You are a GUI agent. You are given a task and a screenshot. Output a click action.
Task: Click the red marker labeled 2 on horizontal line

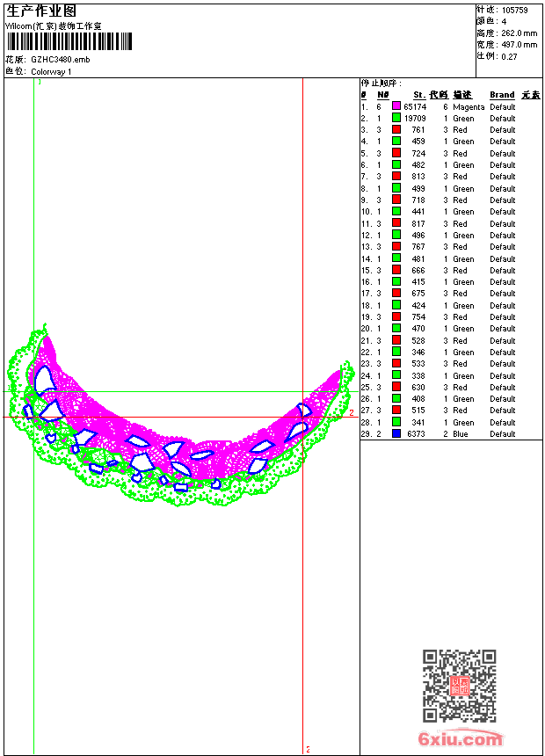click(351, 411)
